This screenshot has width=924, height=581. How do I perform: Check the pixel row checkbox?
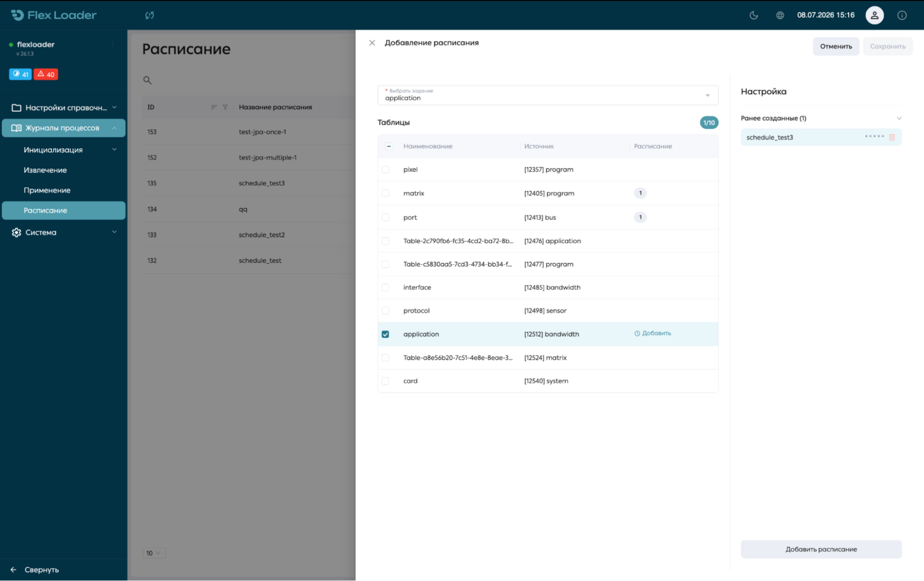(386, 169)
